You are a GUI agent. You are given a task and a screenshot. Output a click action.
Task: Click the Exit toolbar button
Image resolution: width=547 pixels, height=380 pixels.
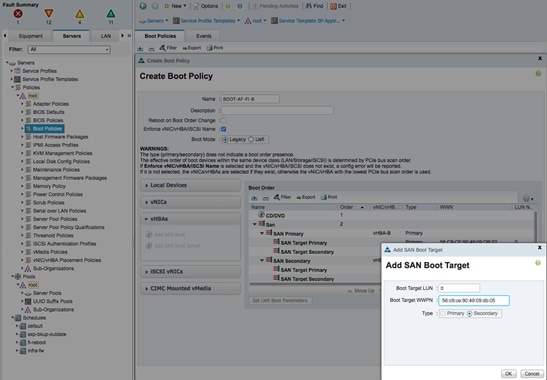click(x=338, y=6)
